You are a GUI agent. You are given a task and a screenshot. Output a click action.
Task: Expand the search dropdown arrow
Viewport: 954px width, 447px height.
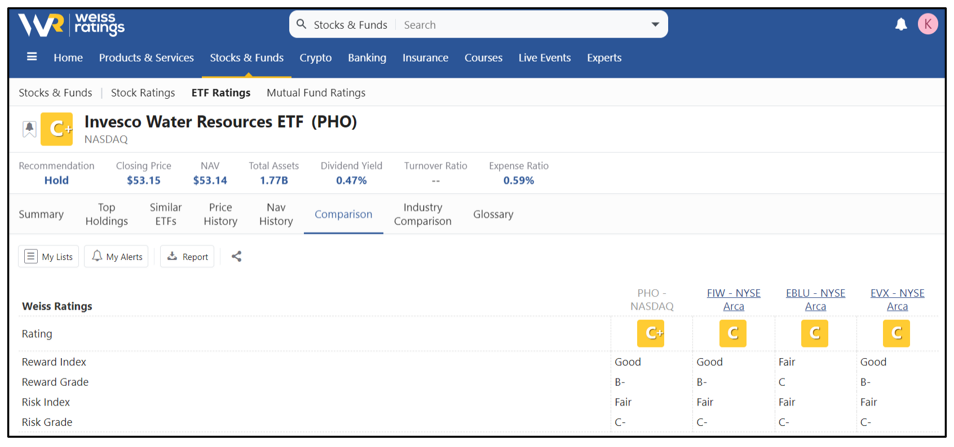click(655, 25)
